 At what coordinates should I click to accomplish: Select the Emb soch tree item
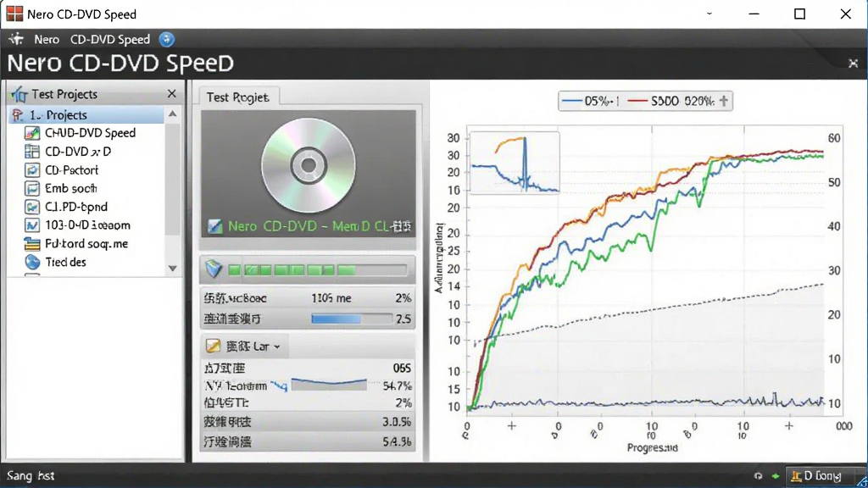(x=71, y=188)
